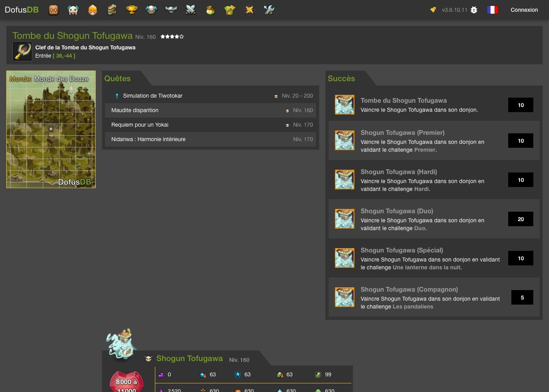Click the Quêtes section header
This screenshot has width=549, height=392.
click(x=118, y=78)
